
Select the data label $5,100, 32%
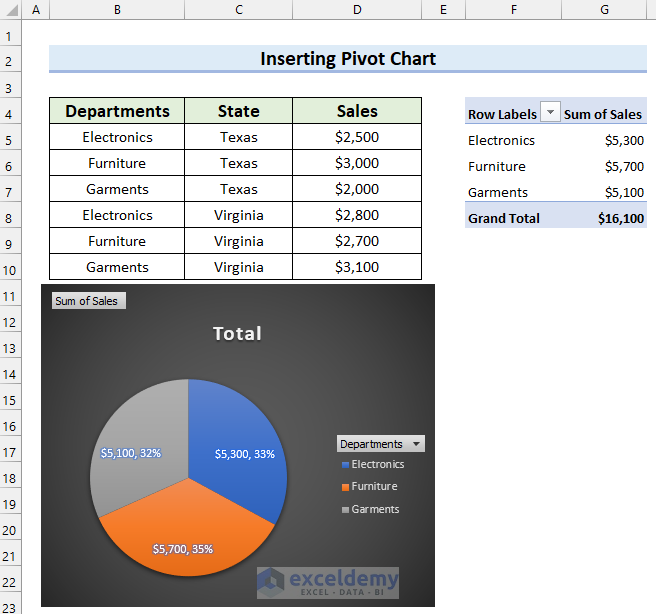pos(131,453)
